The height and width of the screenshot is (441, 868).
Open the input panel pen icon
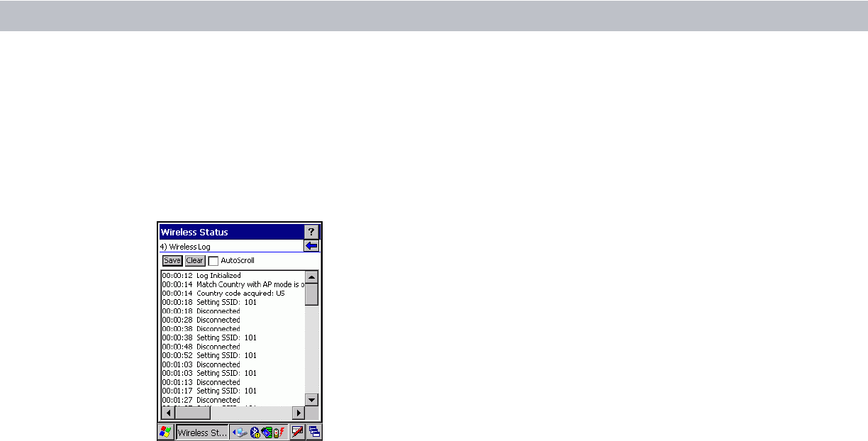(298, 432)
